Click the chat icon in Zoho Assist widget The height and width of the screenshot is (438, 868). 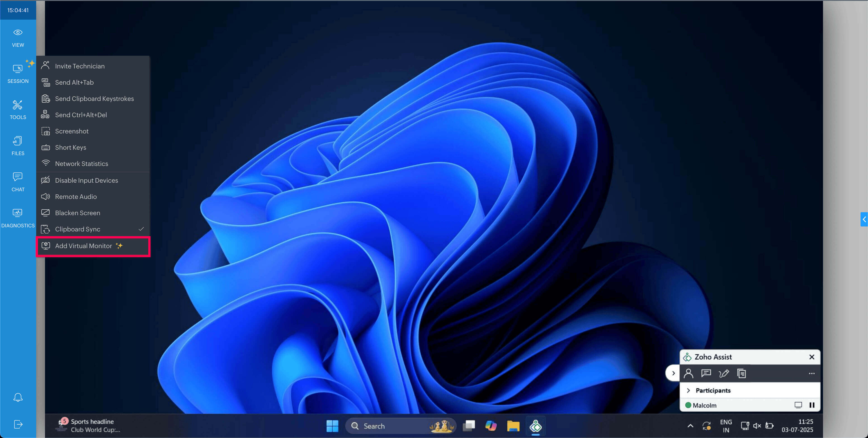tap(706, 373)
